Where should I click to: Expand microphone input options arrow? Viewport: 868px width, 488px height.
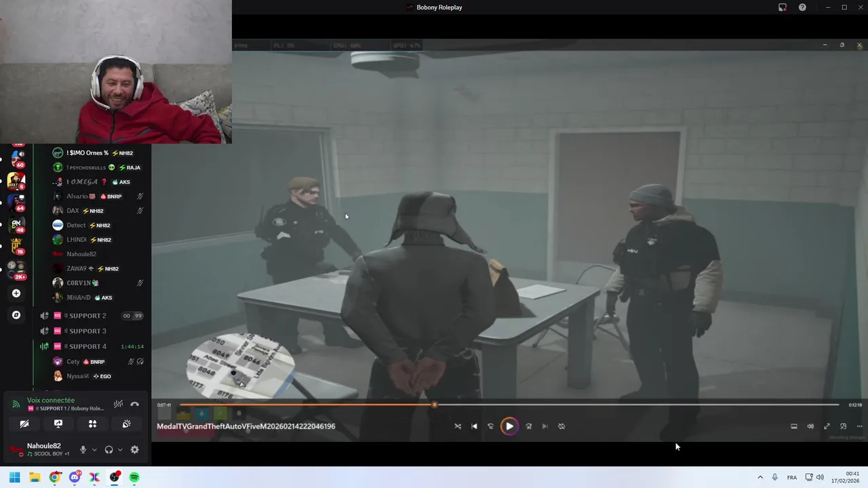pos(94,449)
